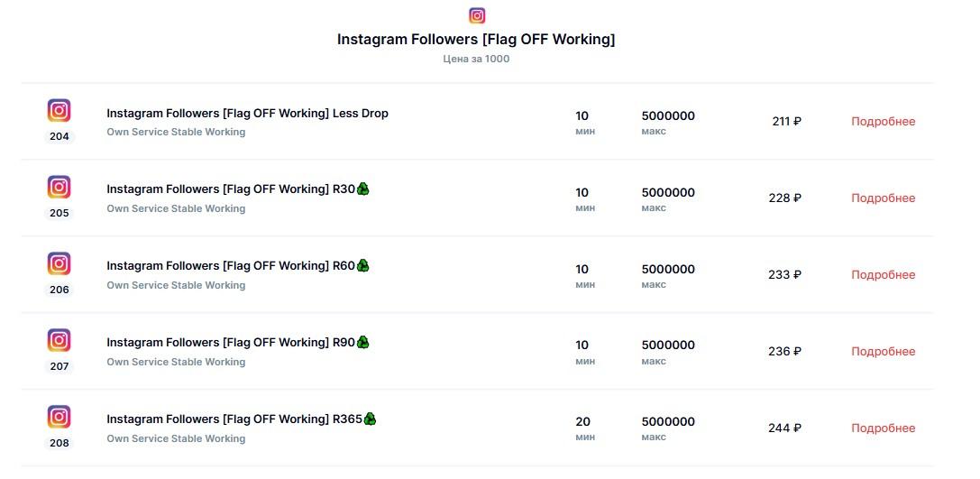
Task: Open Подробнее for the R60 service
Action: 884,274
